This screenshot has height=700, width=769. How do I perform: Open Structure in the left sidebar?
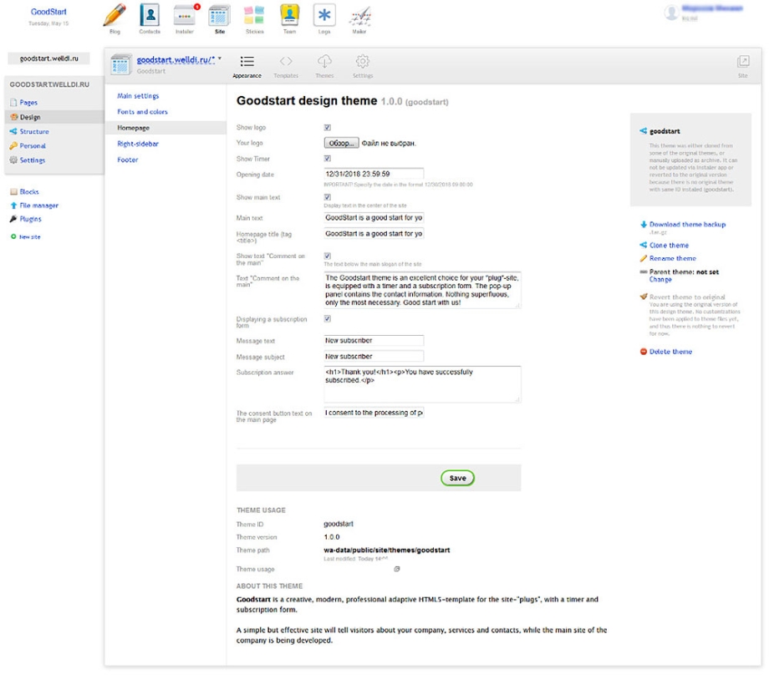(x=33, y=131)
